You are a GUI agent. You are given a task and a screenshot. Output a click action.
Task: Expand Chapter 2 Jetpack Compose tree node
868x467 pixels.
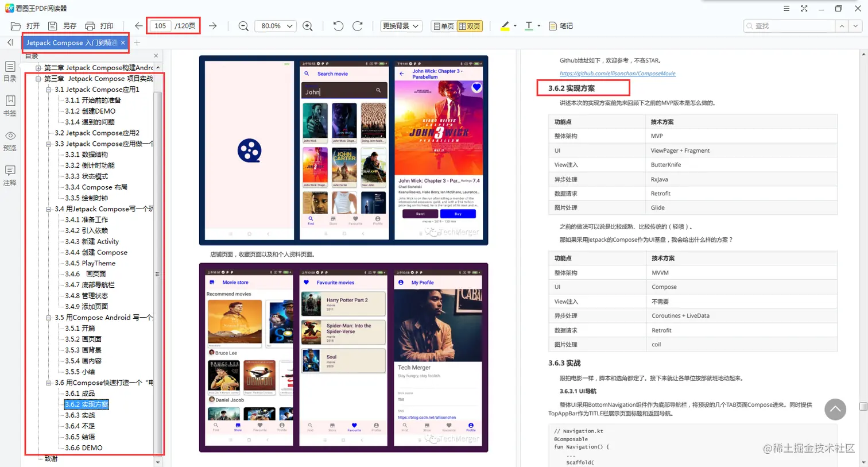(x=38, y=68)
